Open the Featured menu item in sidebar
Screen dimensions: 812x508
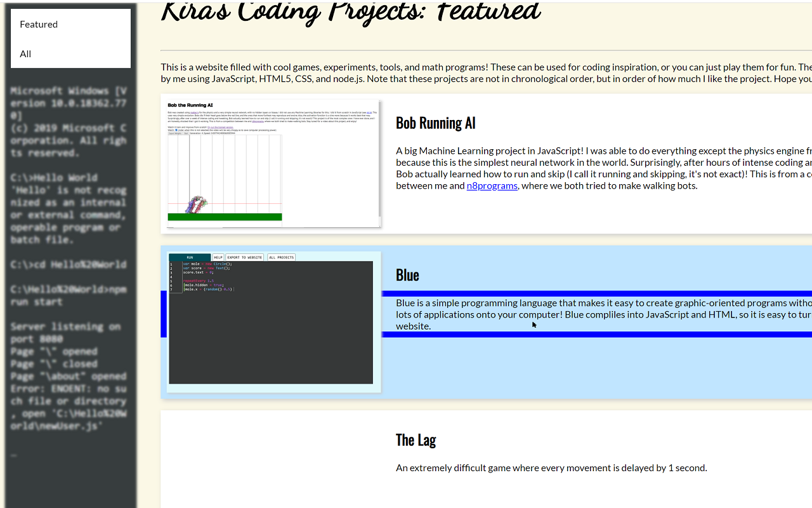(70, 24)
